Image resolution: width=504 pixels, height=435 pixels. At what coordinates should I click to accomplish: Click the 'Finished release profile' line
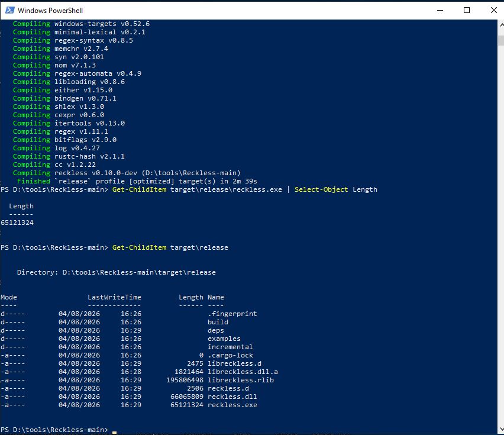click(137, 181)
